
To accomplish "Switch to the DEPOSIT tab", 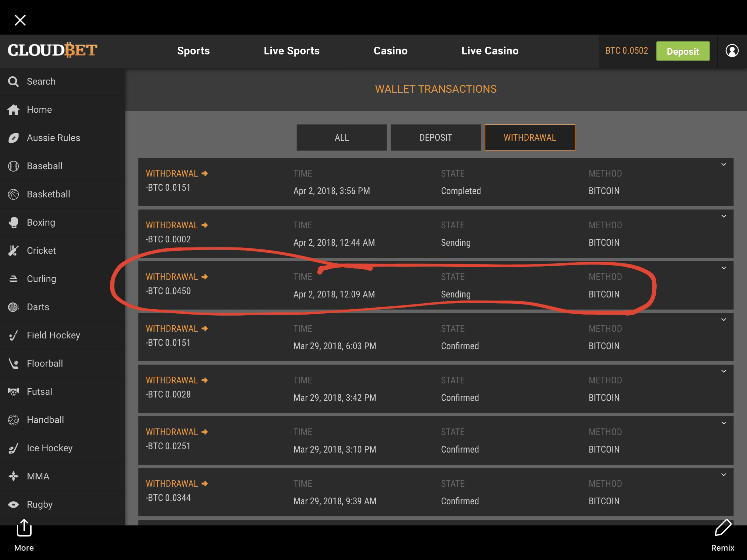I will [x=436, y=138].
